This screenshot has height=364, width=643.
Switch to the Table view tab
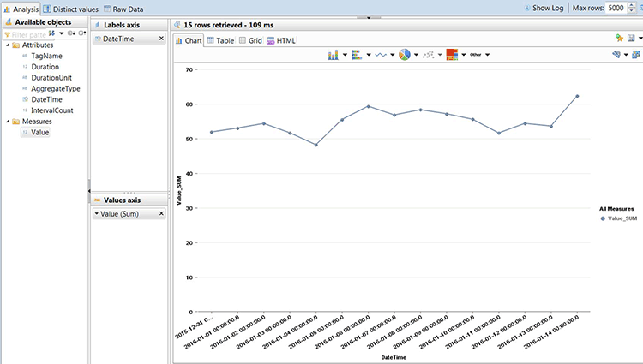[219, 40]
